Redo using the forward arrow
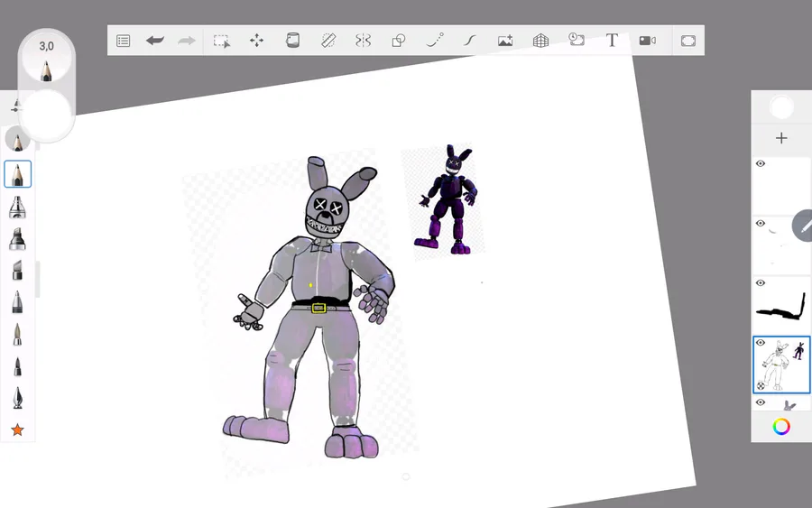 click(x=187, y=41)
